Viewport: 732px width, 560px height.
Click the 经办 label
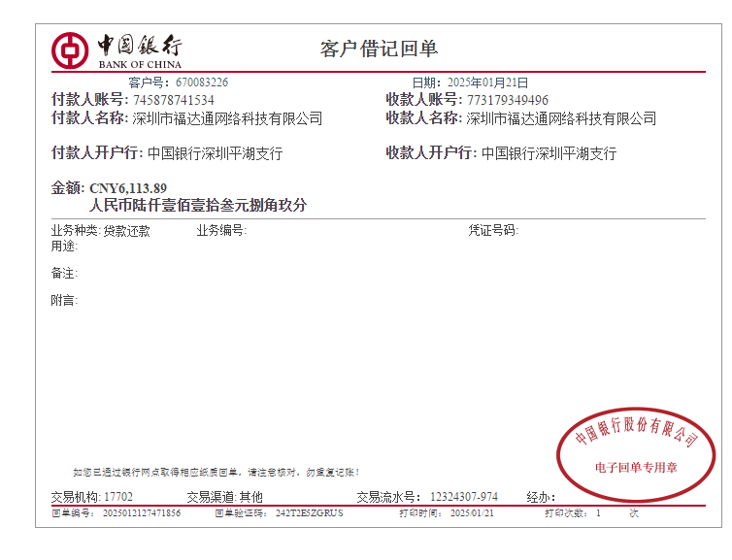541,498
